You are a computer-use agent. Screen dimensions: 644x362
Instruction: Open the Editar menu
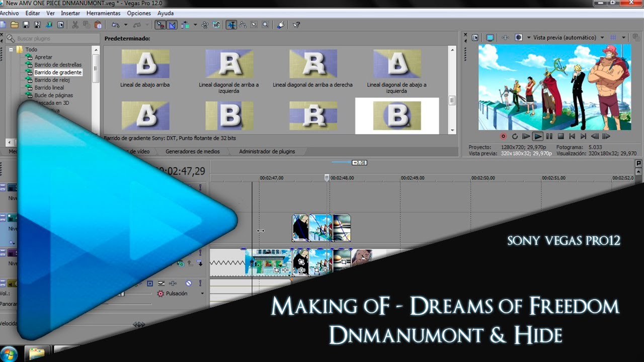(33, 13)
